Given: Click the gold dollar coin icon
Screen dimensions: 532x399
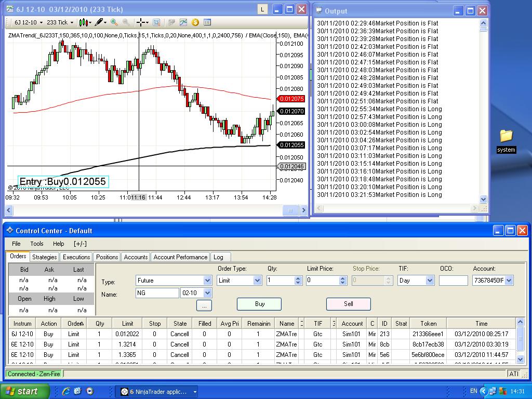Looking at the screenshot, I should point(195,22).
